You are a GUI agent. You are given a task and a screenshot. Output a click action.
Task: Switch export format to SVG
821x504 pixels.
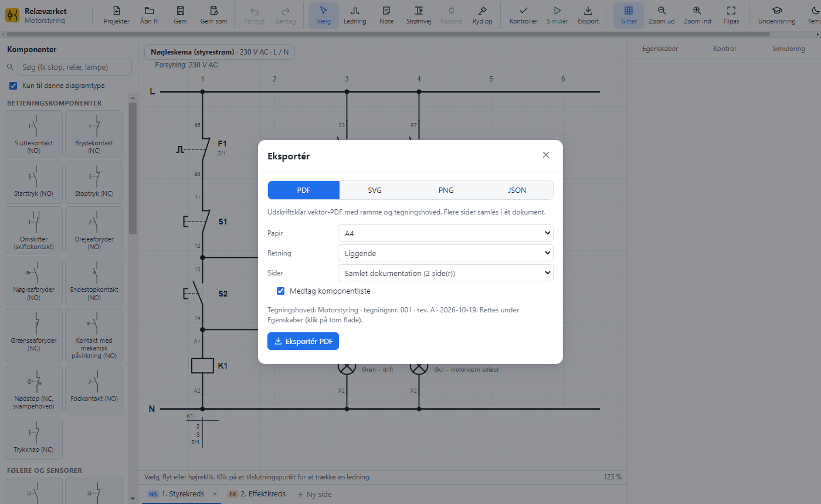375,190
